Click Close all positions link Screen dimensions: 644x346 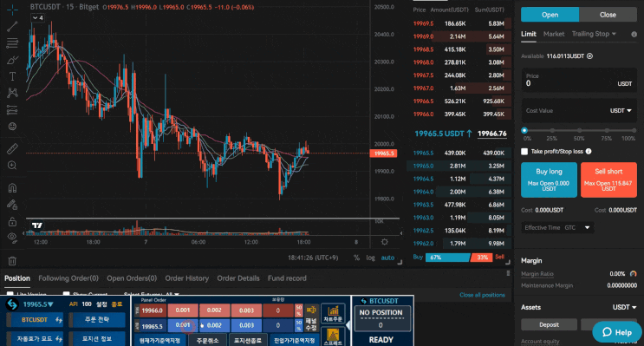[x=482, y=295]
